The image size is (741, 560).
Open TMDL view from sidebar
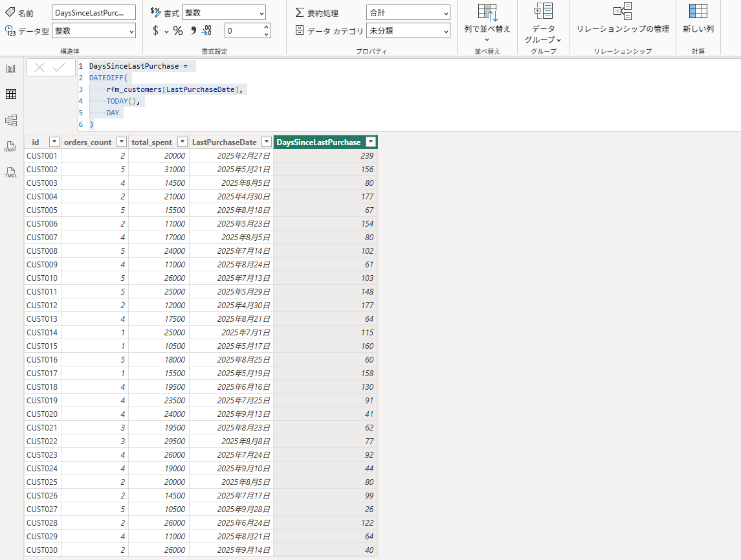11,173
